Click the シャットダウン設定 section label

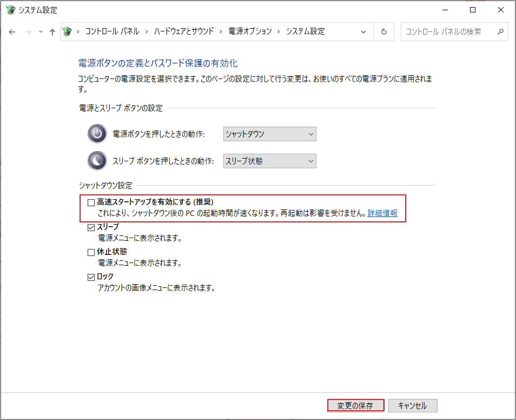click(105, 186)
